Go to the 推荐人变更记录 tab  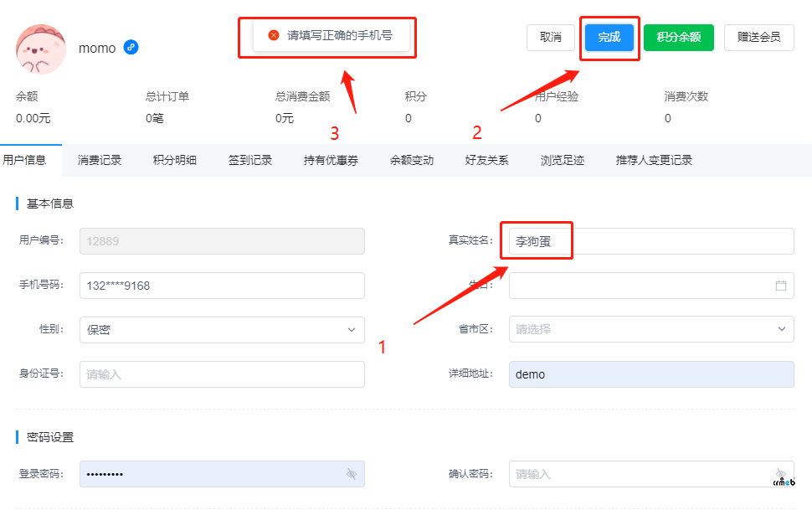654,160
